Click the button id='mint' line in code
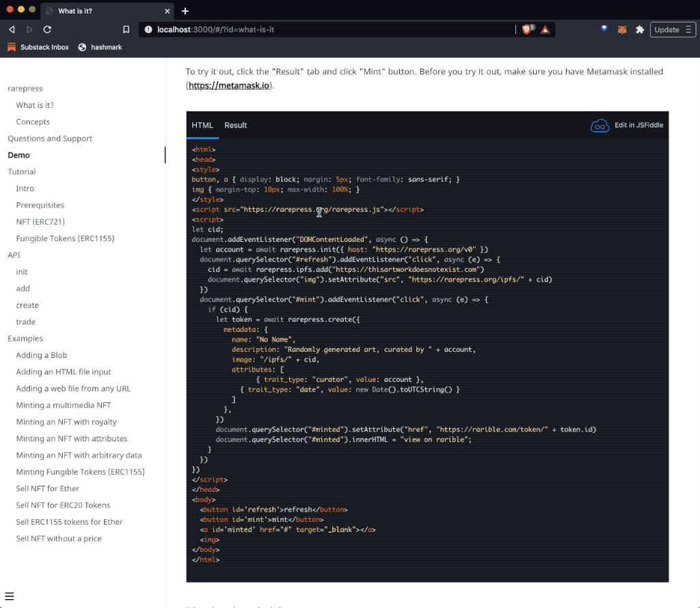Viewport: 700px width, 608px height. (x=262, y=520)
